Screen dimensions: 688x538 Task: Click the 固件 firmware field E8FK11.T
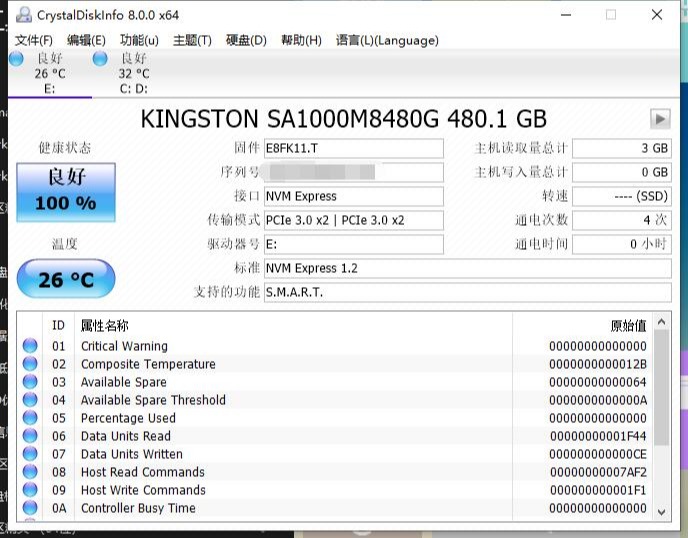tap(352, 148)
